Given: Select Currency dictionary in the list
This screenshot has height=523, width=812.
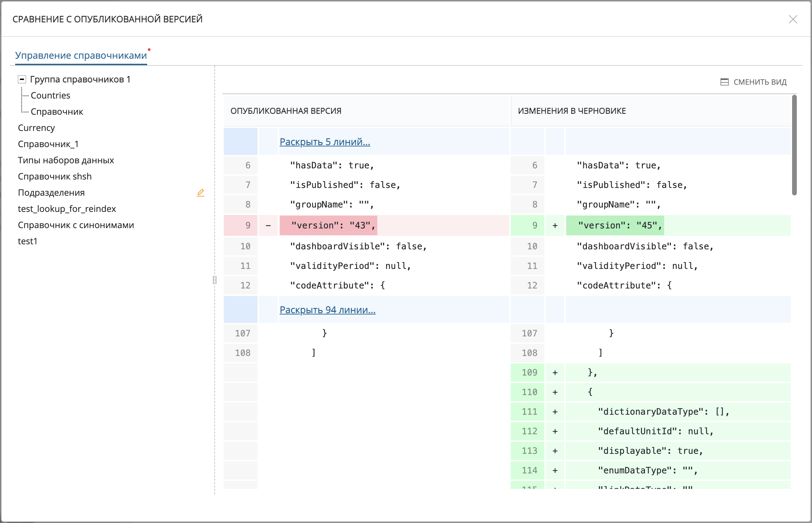Looking at the screenshot, I should coord(36,128).
